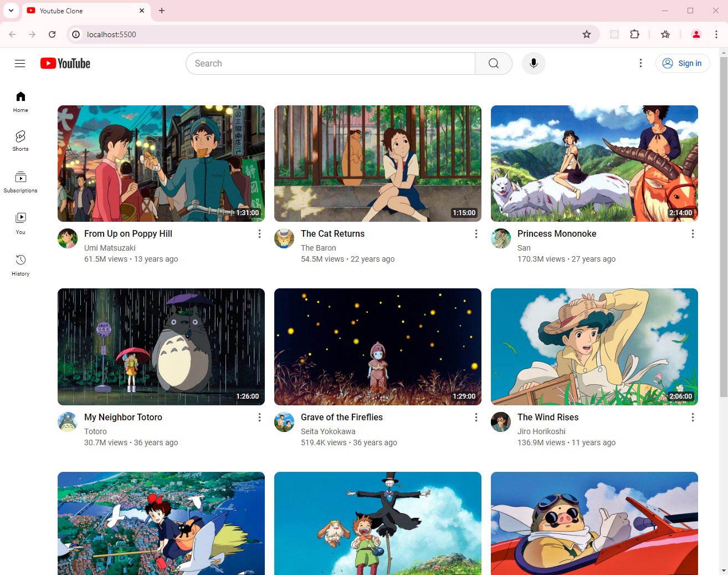
Task: Reload the page in browser
Action: [x=52, y=34]
